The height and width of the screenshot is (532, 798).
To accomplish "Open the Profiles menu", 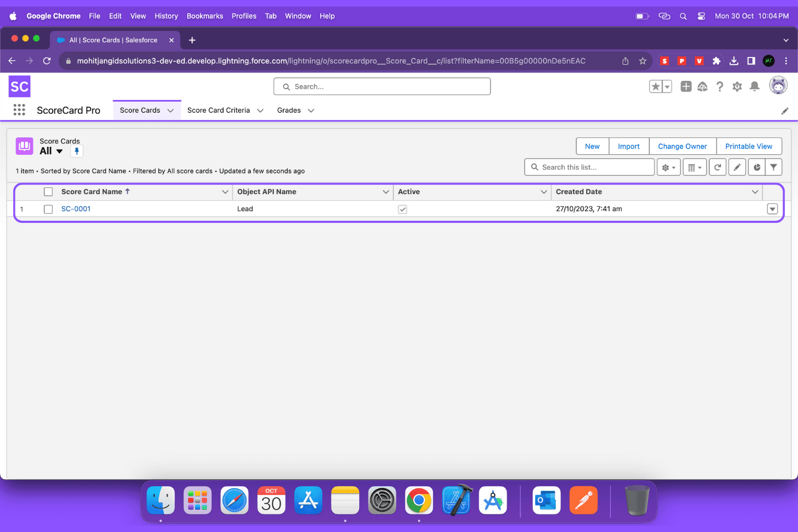I will (244, 16).
